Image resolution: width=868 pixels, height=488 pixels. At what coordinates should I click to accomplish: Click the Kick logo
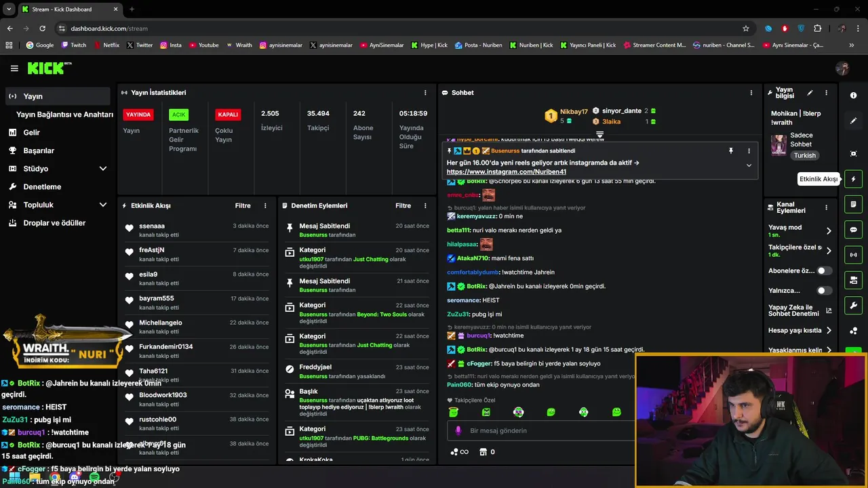coord(49,68)
